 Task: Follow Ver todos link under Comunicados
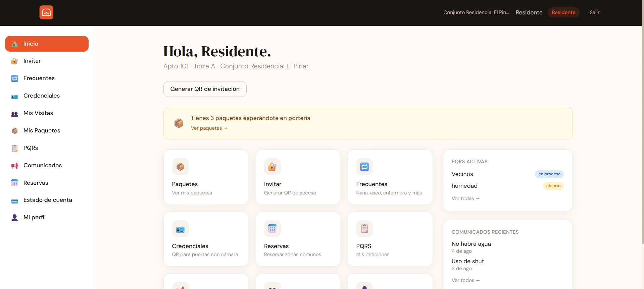(465, 280)
